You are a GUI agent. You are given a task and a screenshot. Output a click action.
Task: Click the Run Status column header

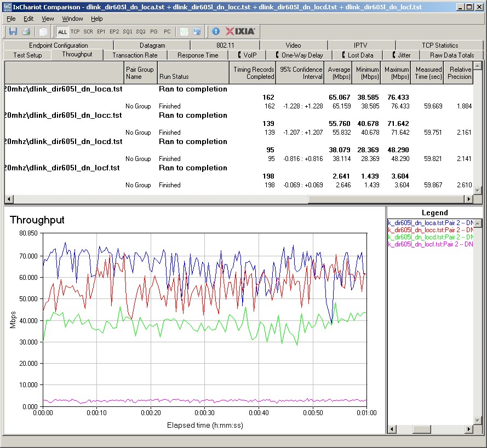[193, 73]
